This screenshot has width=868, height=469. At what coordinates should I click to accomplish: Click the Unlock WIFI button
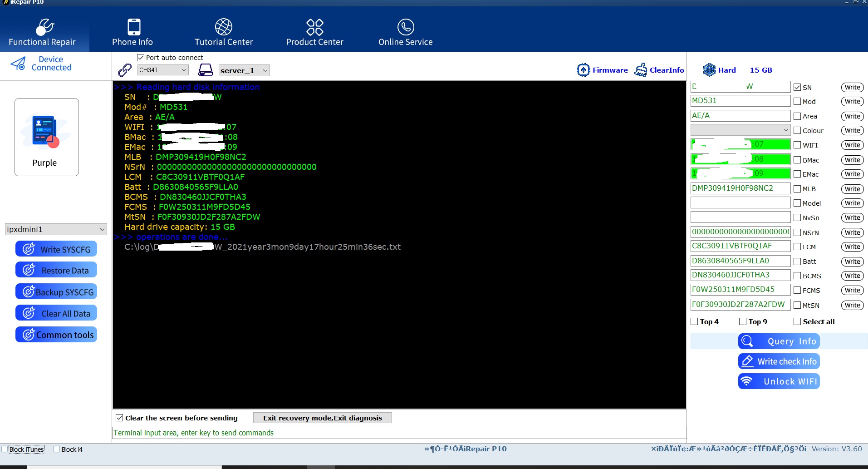(779, 381)
